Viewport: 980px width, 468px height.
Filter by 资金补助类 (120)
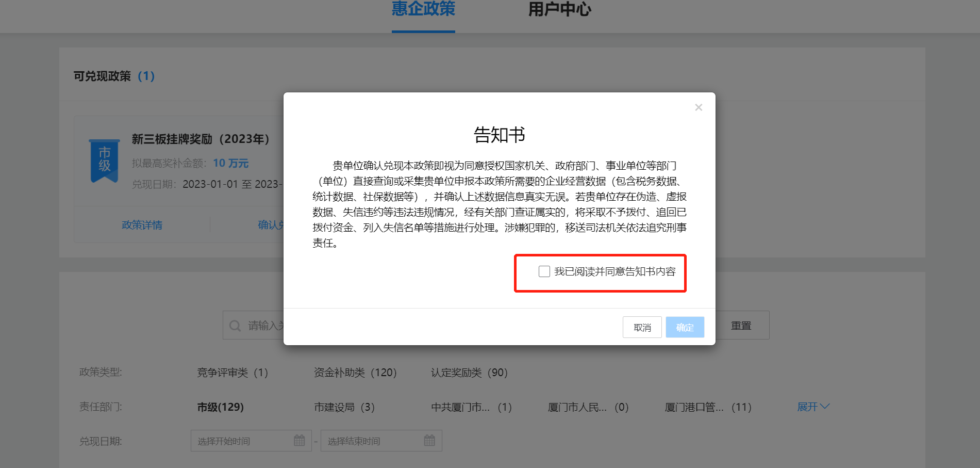tap(355, 373)
